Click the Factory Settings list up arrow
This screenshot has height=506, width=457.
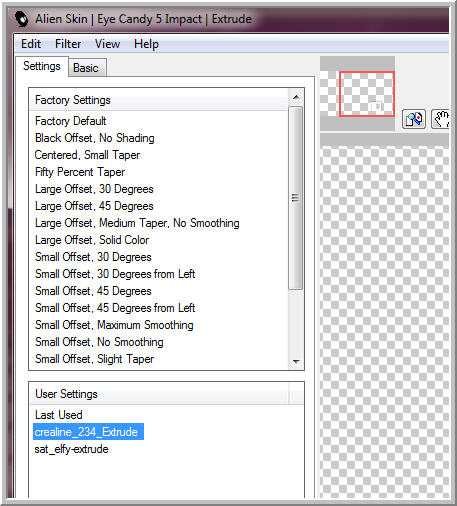[295, 97]
